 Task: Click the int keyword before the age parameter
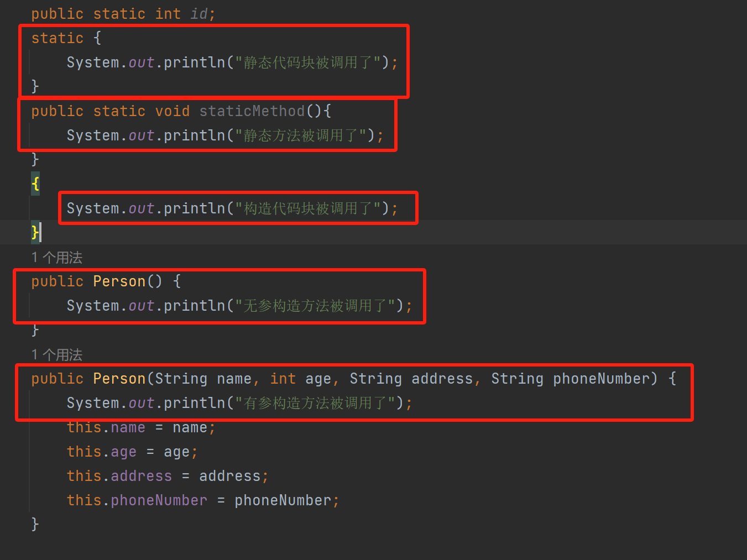pos(283,379)
